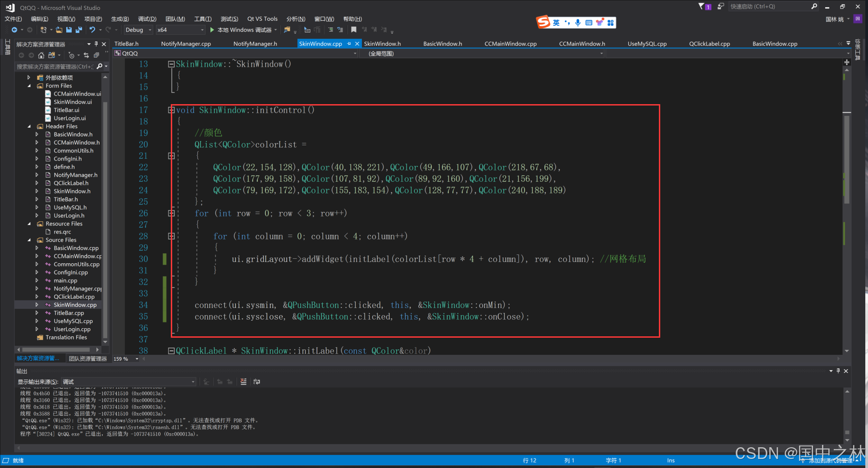Click the Home icon in Solution Explorer
This screenshot has height=468, width=868.
coord(41,55)
